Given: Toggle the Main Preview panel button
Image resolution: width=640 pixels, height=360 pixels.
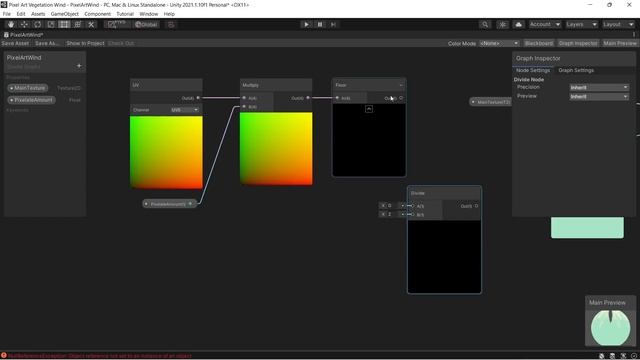Looking at the screenshot, I should [x=620, y=43].
